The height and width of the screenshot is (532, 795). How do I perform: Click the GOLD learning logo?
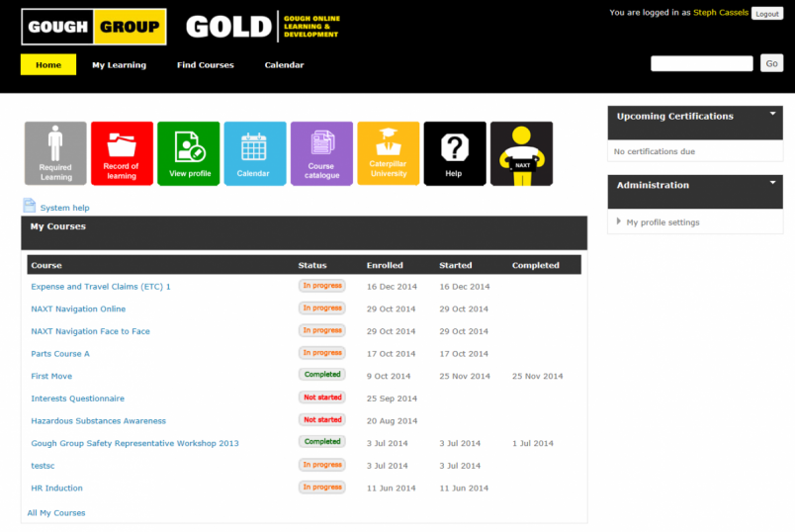263,27
